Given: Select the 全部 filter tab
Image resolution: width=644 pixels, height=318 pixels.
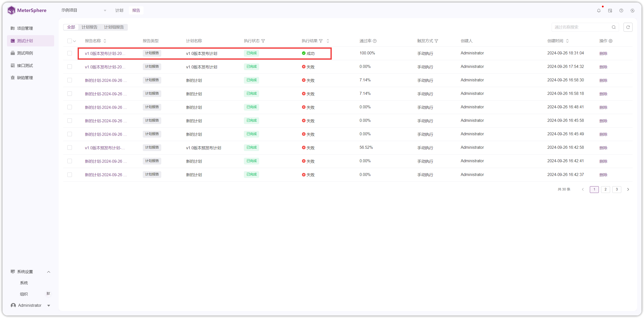Looking at the screenshot, I should coord(71,27).
